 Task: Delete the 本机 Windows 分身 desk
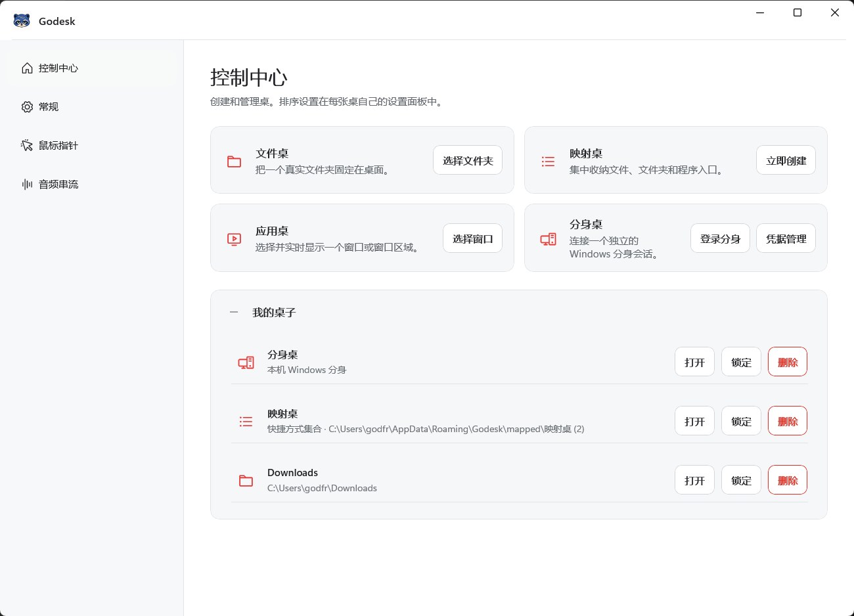point(788,362)
